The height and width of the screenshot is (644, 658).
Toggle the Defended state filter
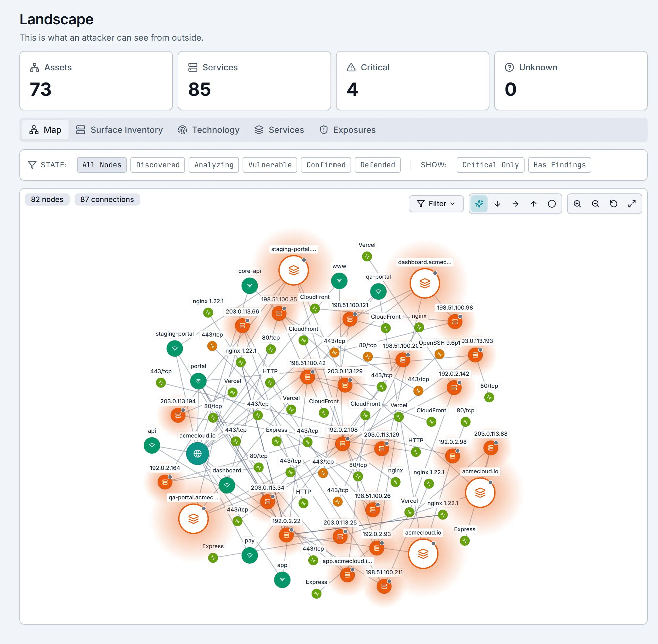pyautogui.click(x=378, y=165)
